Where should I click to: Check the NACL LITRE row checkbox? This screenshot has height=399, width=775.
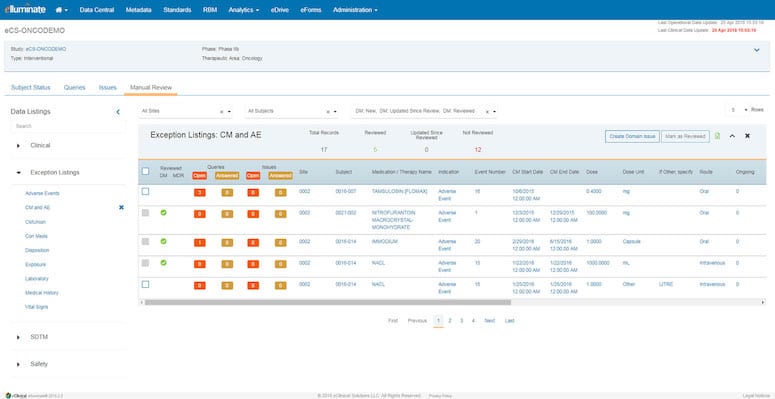[145, 284]
